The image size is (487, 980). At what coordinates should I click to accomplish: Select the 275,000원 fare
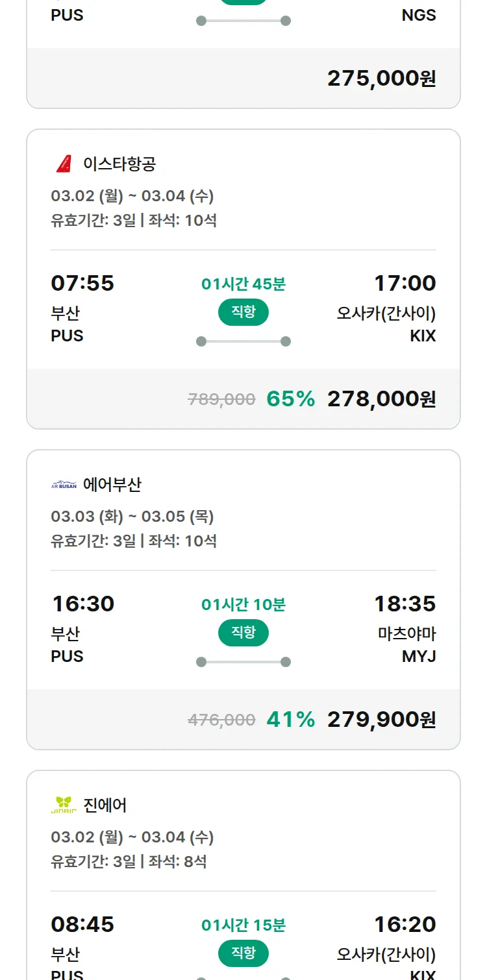pos(381,79)
